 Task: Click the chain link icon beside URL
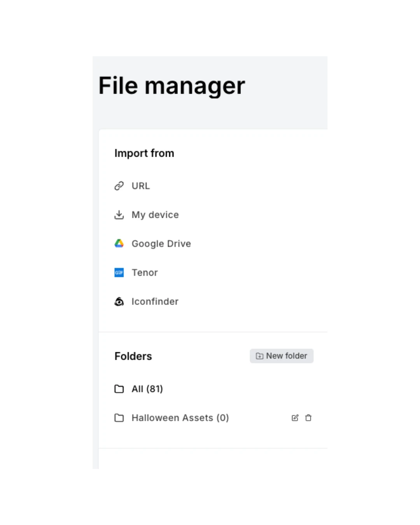(x=119, y=186)
